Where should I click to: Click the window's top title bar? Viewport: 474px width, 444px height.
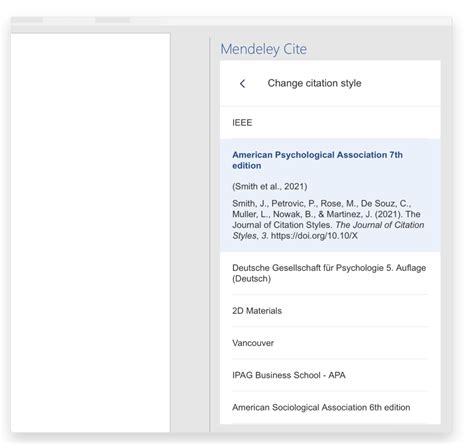[x=231, y=20]
